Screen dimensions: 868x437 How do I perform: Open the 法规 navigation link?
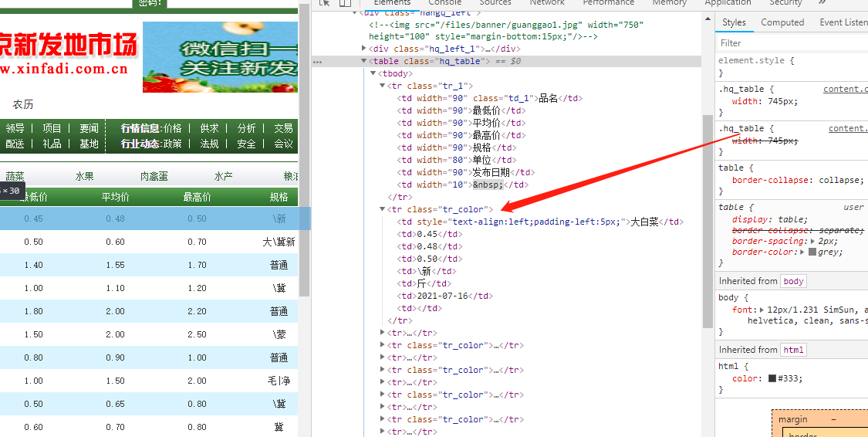tap(210, 144)
